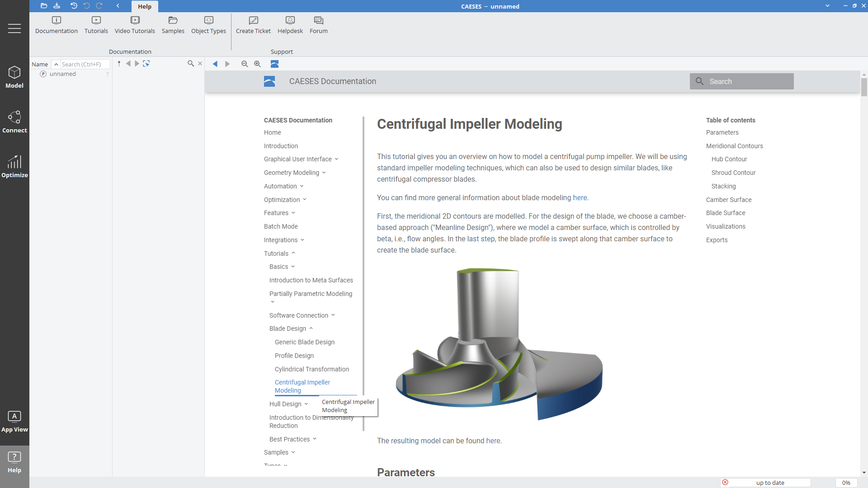Click the save project icon
Image resolution: width=868 pixels, height=488 pixels.
click(57, 6)
